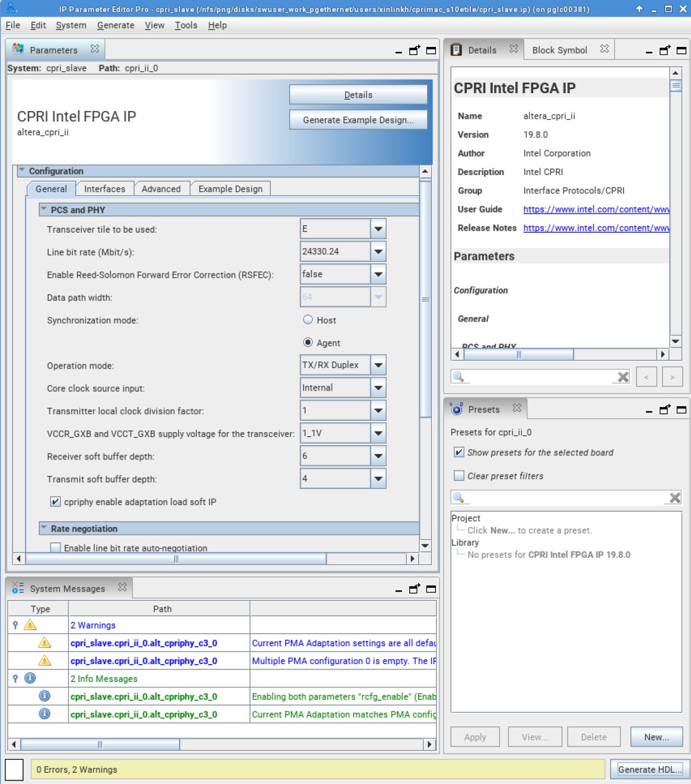This screenshot has width=691, height=784.
Task: Open the VCCR_GXB supply voltage dropdown
Action: pyautogui.click(x=378, y=433)
